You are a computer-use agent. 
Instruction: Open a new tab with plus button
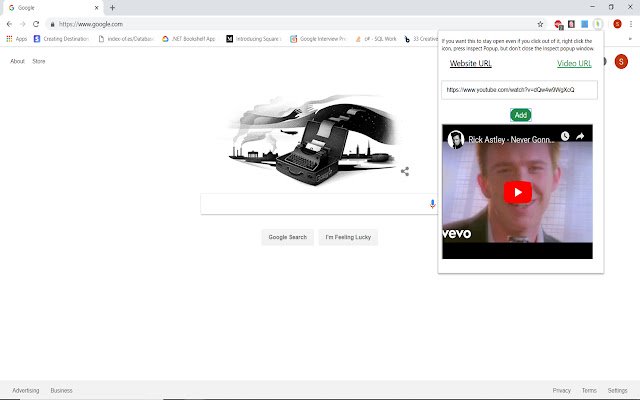click(x=112, y=7)
